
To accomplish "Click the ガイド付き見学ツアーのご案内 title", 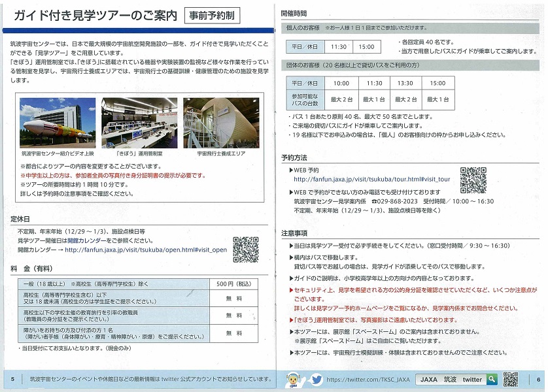I will pyautogui.click(x=95, y=16).
